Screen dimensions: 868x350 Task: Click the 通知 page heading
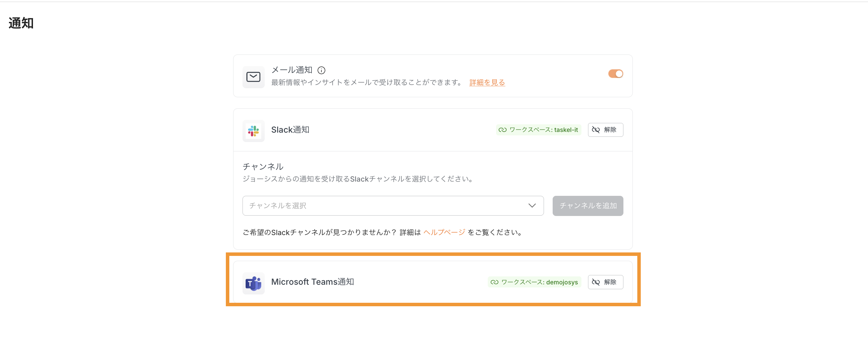coord(21,23)
